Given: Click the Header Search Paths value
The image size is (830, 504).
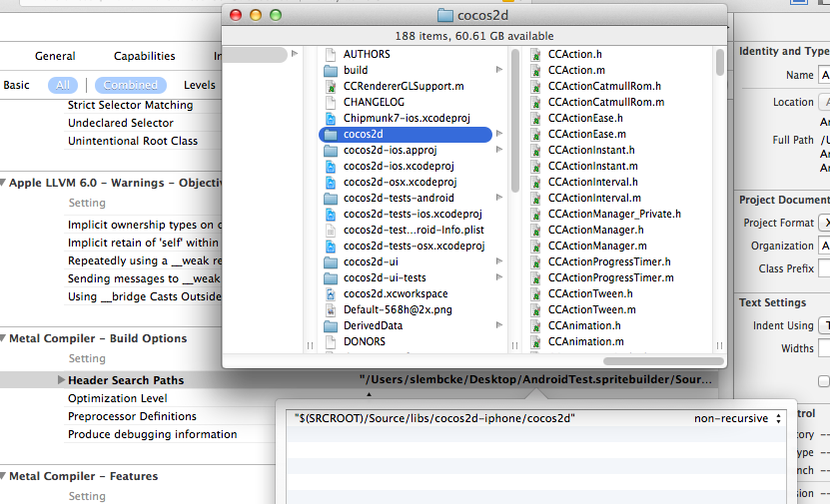Looking at the screenshot, I should [x=535, y=379].
